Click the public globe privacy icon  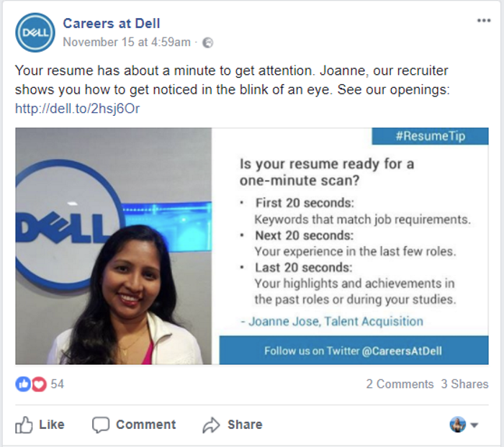207,42
